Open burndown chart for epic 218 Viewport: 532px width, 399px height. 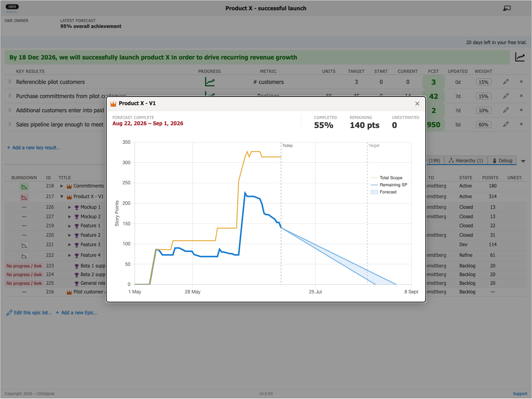24,187
